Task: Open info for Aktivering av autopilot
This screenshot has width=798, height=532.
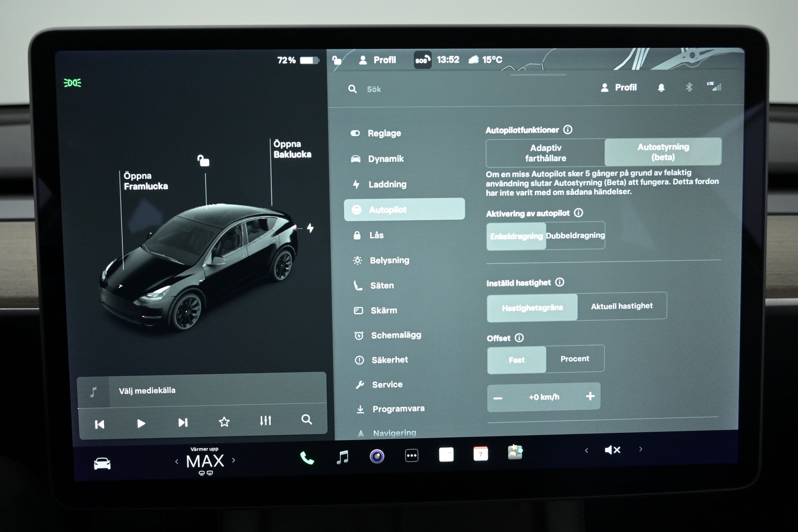Action: (578, 213)
